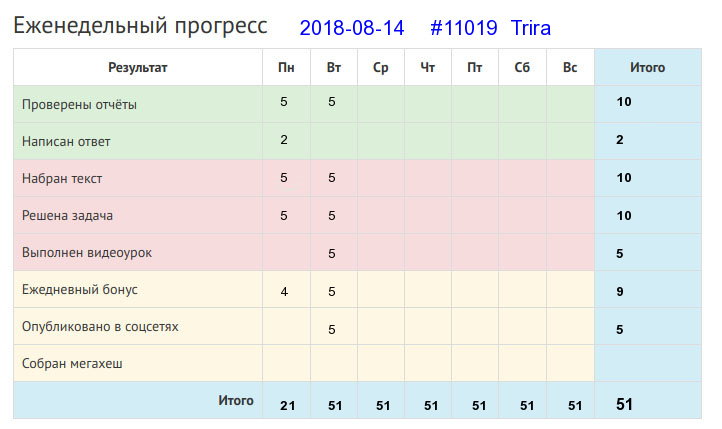
Task: Click the Проверены отчёты row label
Action: pyautogui.click(x=79, y=104)
